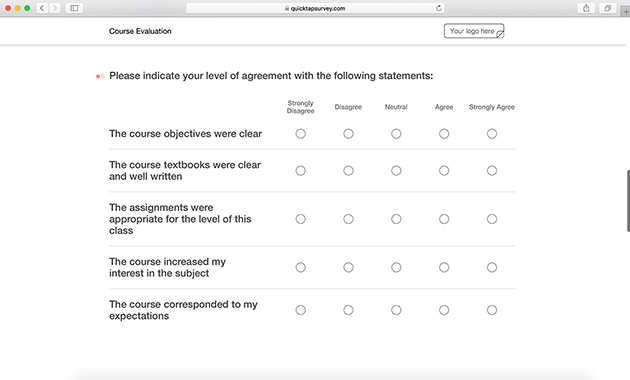Select Strongly Agree for course objectives
The width and height of the screenshot is (630, 380).
492,134
